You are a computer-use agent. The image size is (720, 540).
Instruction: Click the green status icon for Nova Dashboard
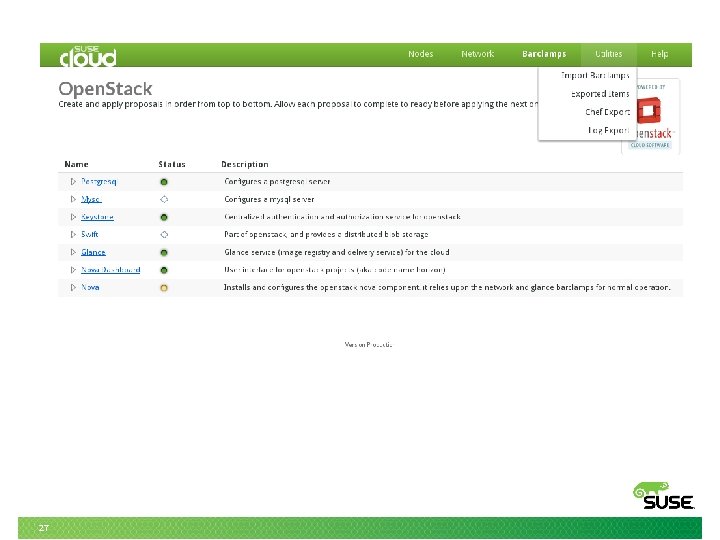pos(164,270)
